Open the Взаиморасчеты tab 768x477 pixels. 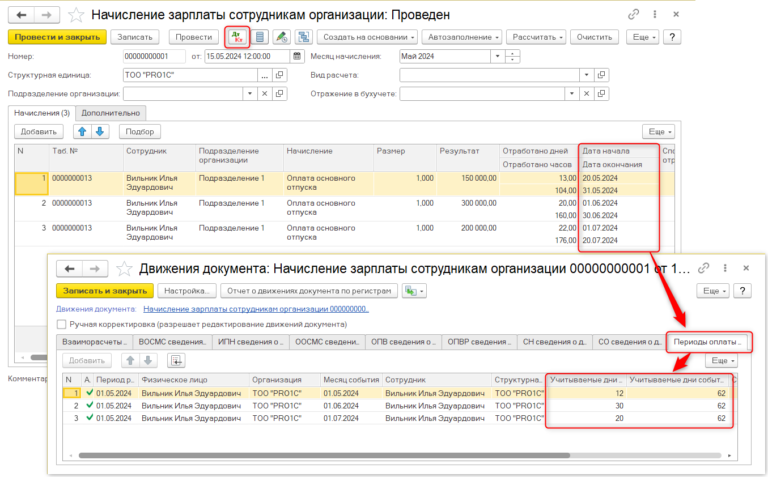(94, 342)
